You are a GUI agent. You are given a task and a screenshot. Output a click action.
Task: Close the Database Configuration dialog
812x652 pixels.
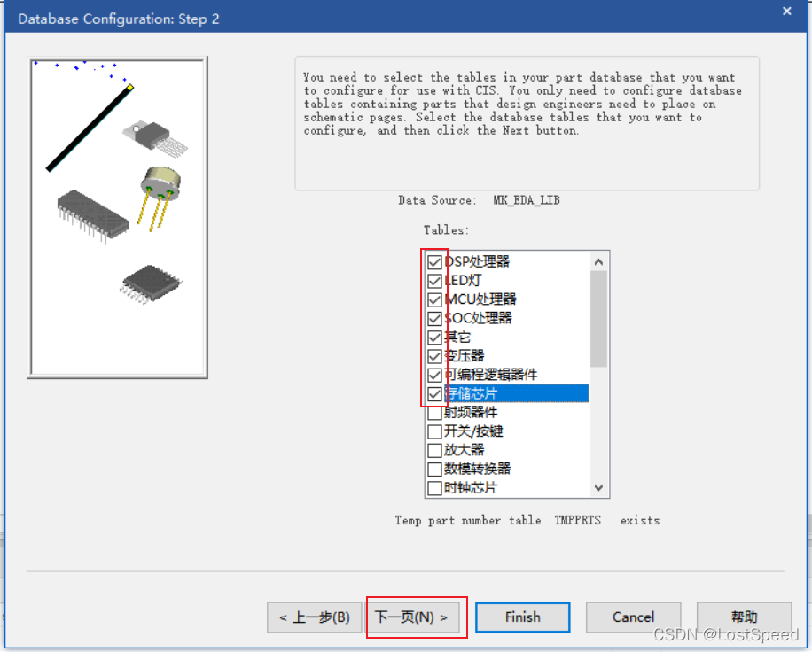click(786, 12)
